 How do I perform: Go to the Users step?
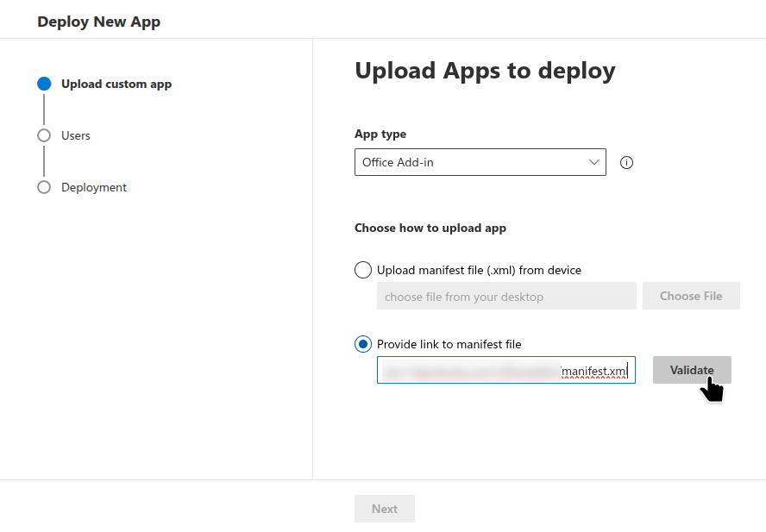(x=76, y=135)
